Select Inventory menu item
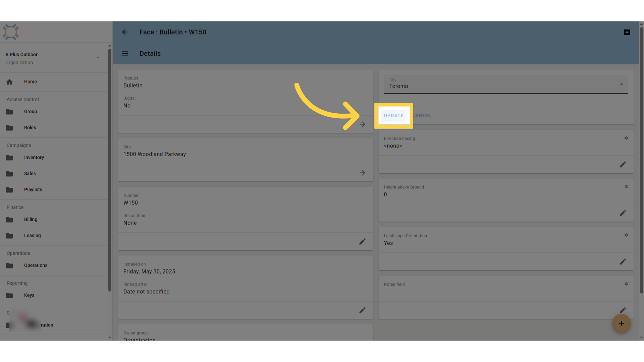 pos(54,158)
